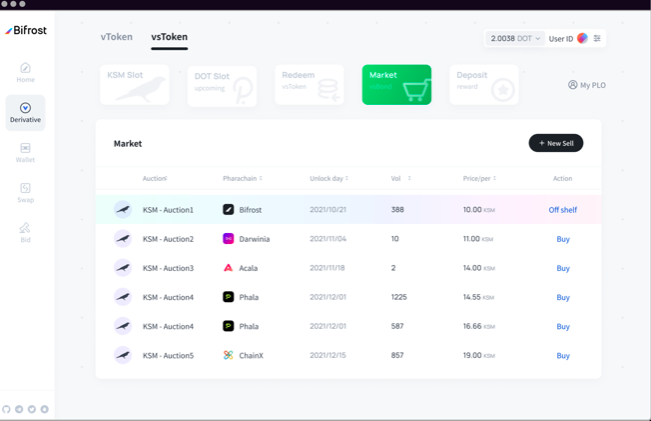
Task: Click the Kusama bird icon for KSM - Auction1
Action: (x=123, y=209)
